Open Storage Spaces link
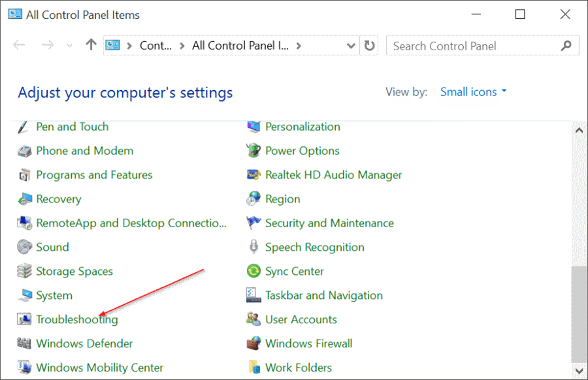 (74, 272)
